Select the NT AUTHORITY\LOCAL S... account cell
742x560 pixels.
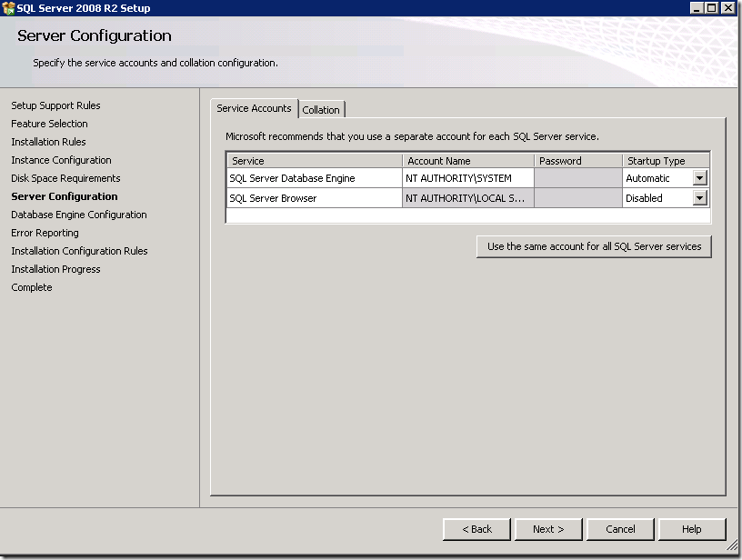[x=468, y=198]
